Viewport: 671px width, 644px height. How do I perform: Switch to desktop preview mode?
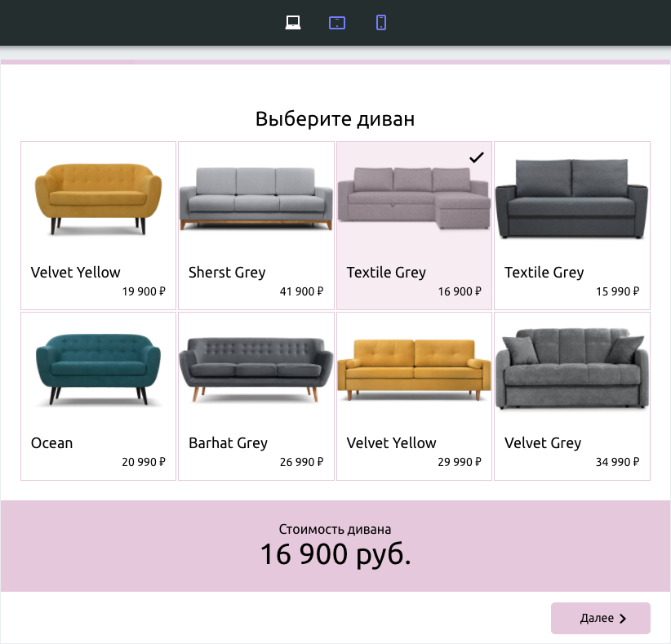tap(293, 23)
